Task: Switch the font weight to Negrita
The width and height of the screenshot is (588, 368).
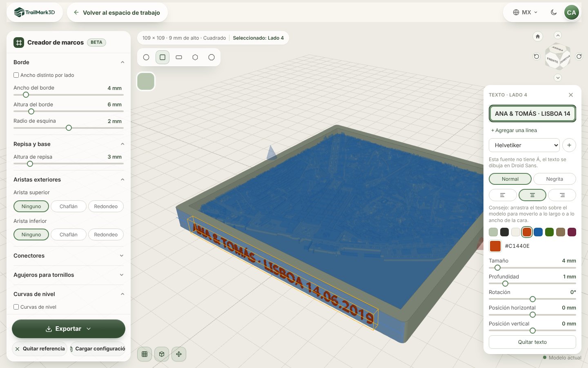Action: pyautogui.click(x=555, y=179)
